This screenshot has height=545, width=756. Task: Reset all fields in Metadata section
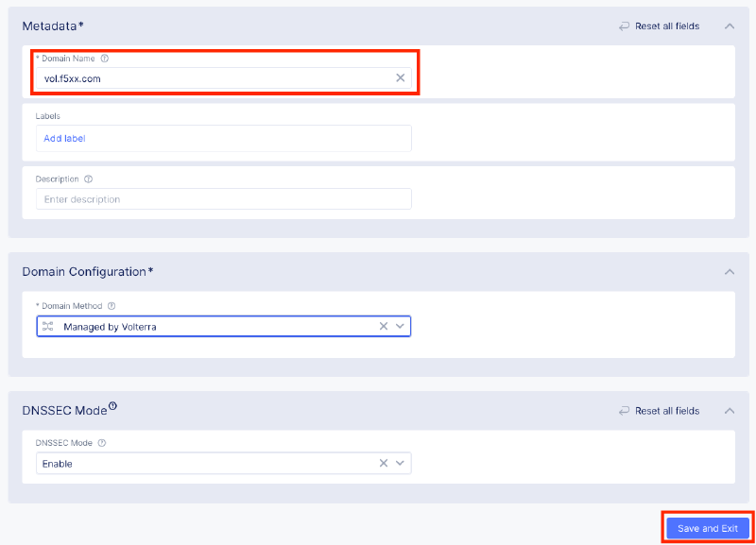[660, 26]
